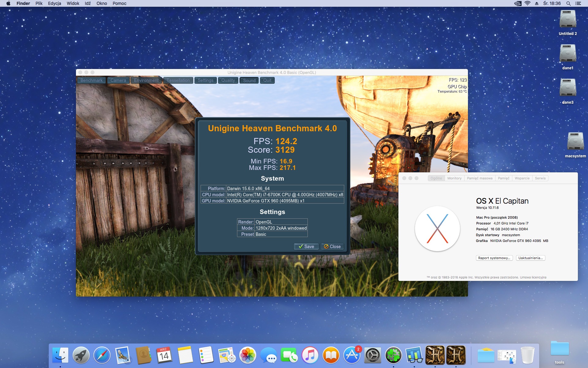588x368 pixels.
Task: Open the Quality menu in Heaven
Action: tap(228, 80)
